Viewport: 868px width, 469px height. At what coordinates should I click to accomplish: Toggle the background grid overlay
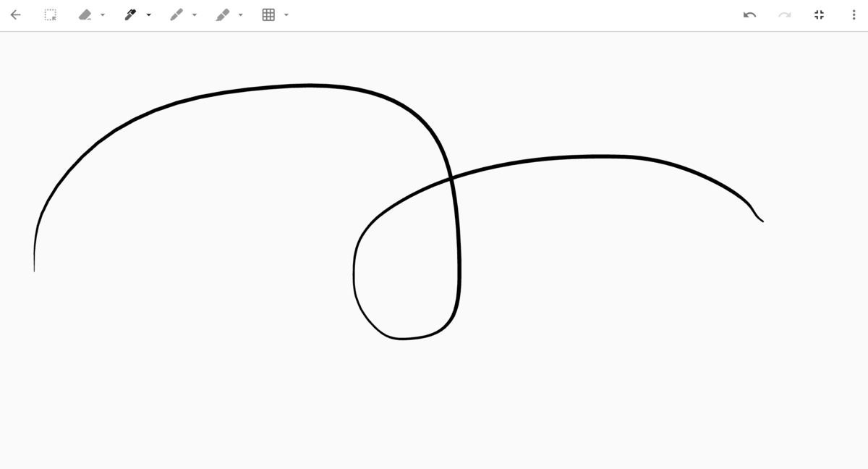tap(268, 14)
